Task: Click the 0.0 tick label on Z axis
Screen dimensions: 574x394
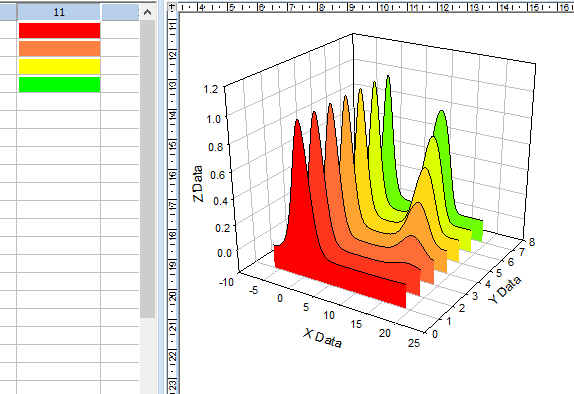Action: 224,253
